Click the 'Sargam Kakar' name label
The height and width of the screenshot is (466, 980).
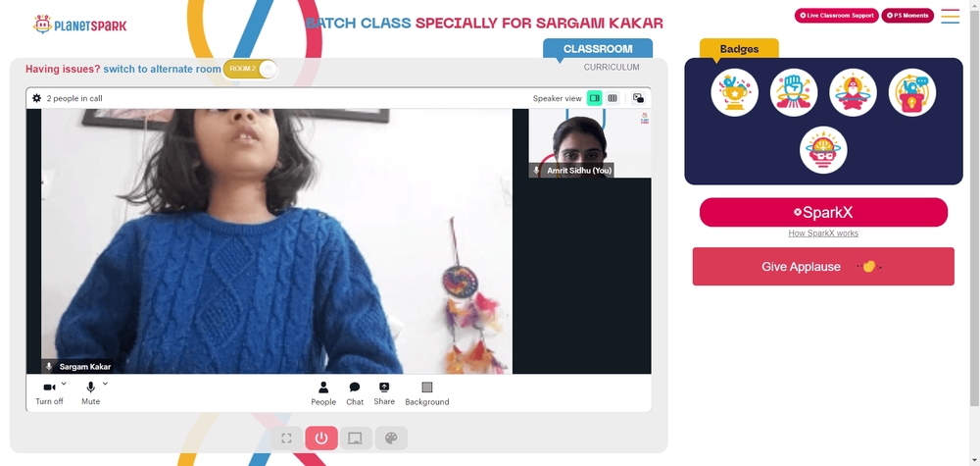coord(85,367)
